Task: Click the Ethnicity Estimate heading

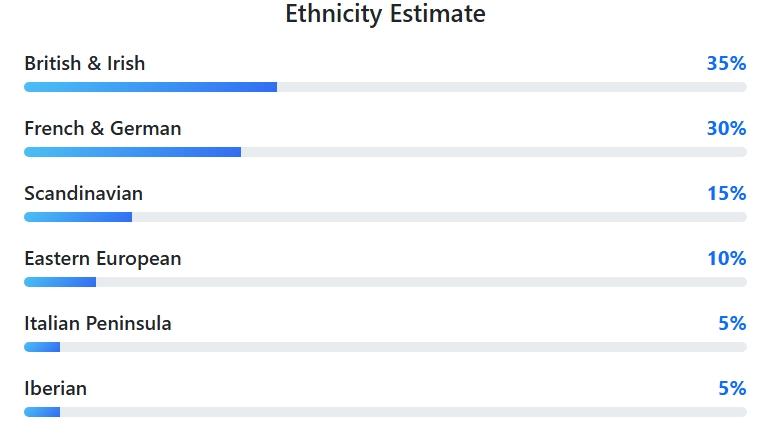Action: (x=385, y=14)
